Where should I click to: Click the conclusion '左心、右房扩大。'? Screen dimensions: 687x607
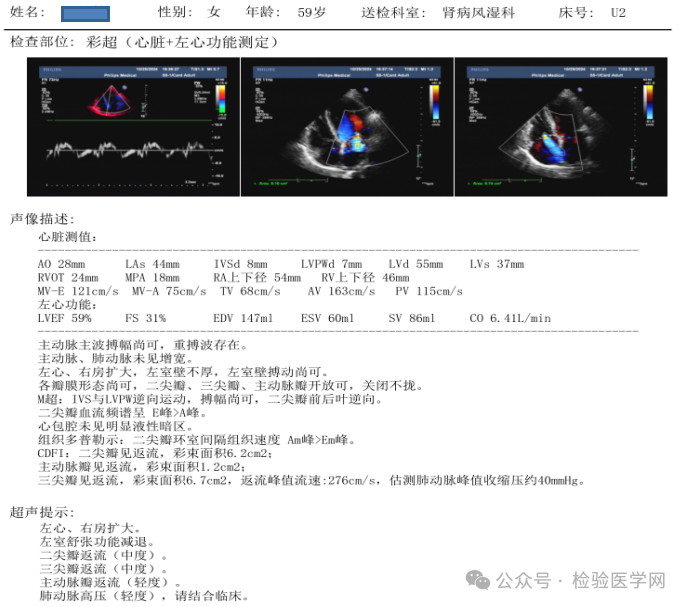click(x=91, y=529)
